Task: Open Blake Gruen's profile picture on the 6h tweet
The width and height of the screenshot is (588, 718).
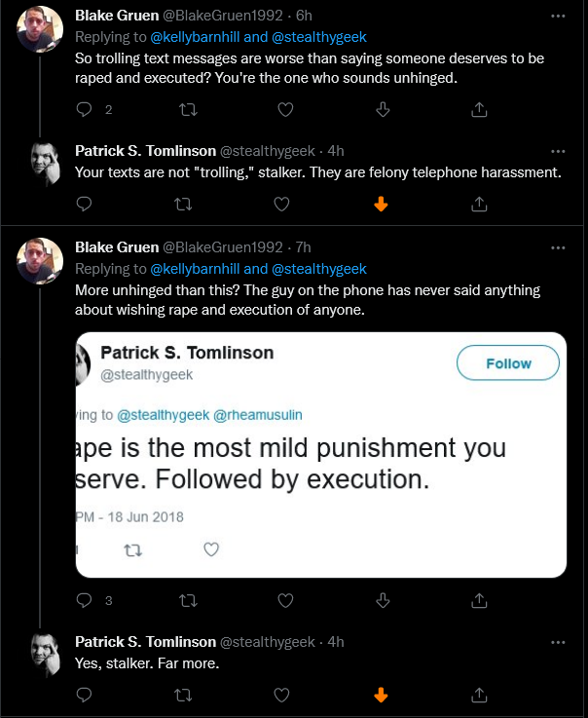Action: coord(40,29)
